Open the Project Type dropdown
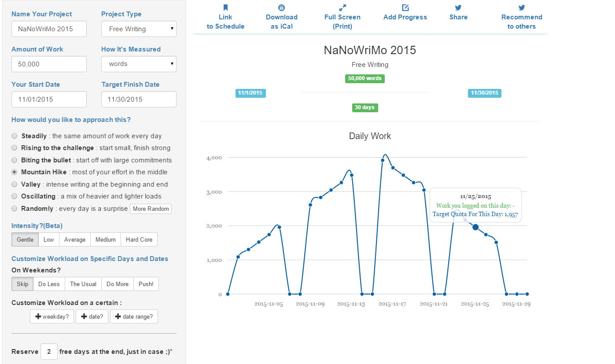Viewport: 615px width, 364px height. 139,29
